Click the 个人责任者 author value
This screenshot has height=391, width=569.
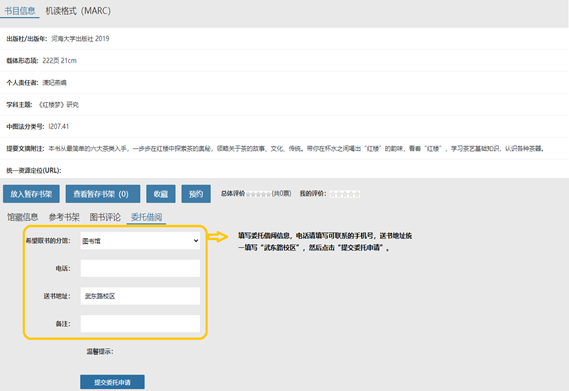click(54, 83)
